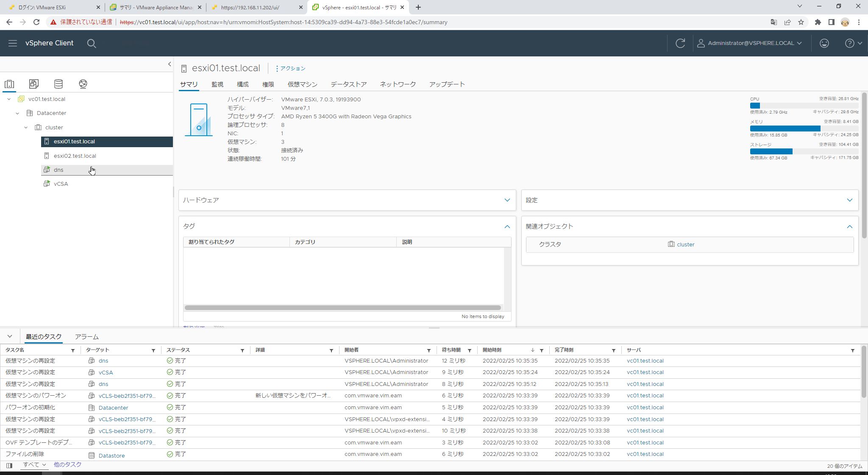This screenshot has height=475, width=868.
Task: Open vCSA target link in tasks list
Action: (x=106, y=372)
